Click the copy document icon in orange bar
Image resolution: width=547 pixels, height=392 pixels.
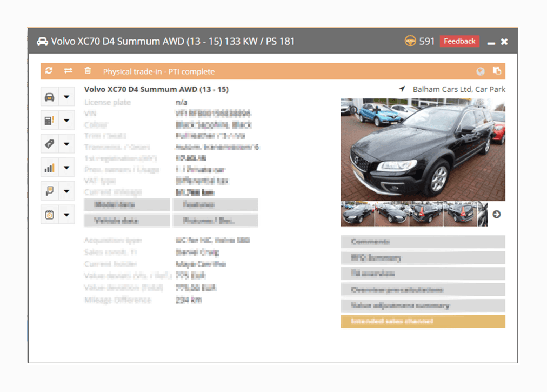(497, 71)
